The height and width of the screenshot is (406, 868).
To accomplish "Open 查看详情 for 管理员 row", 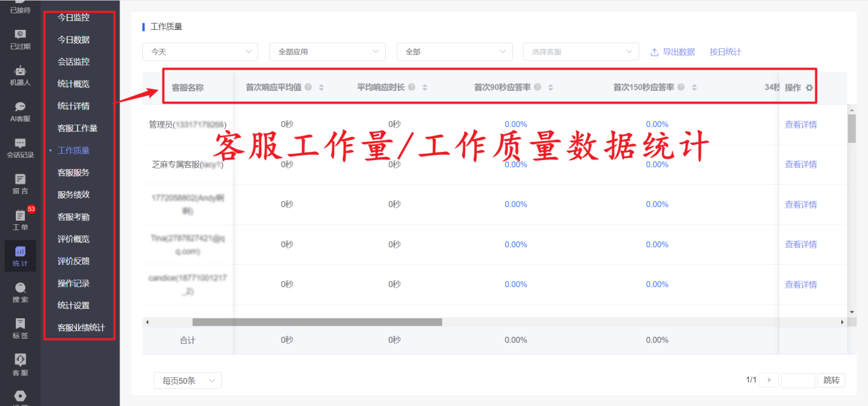I will [x=801, y=124].
